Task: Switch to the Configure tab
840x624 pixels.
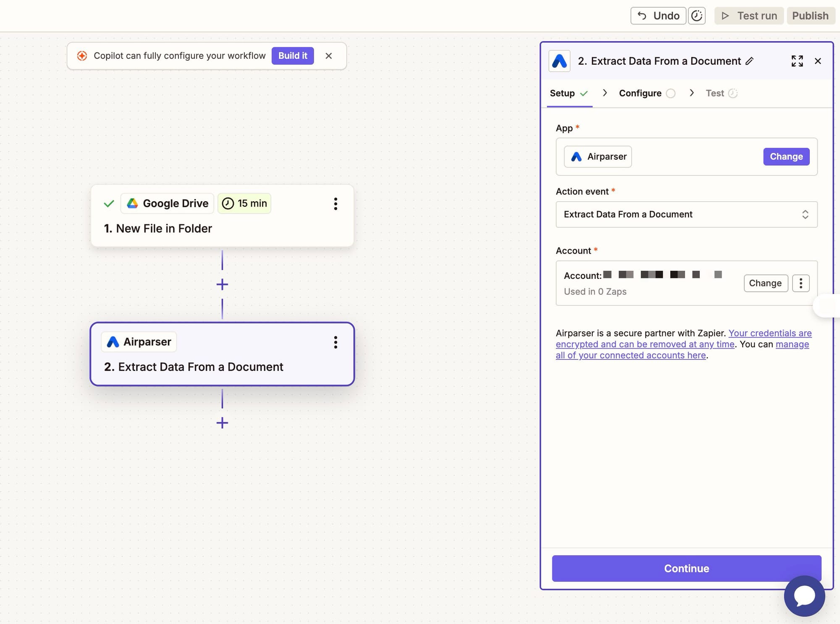Action: 640,93
